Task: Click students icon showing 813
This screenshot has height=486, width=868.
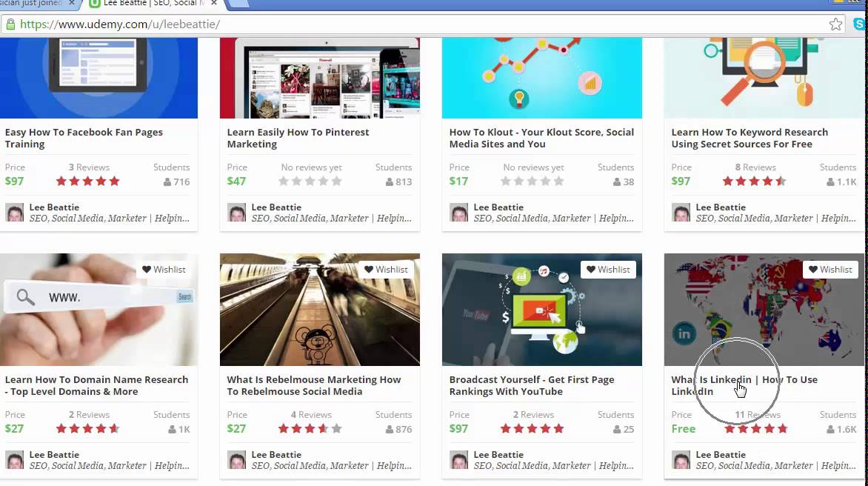Action: [x=389, y=182]
